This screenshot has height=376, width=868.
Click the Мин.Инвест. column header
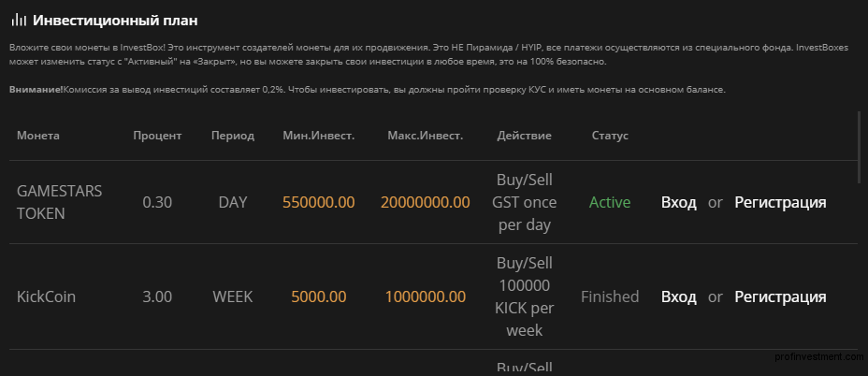pyautogui.click(x=318, y=136)
